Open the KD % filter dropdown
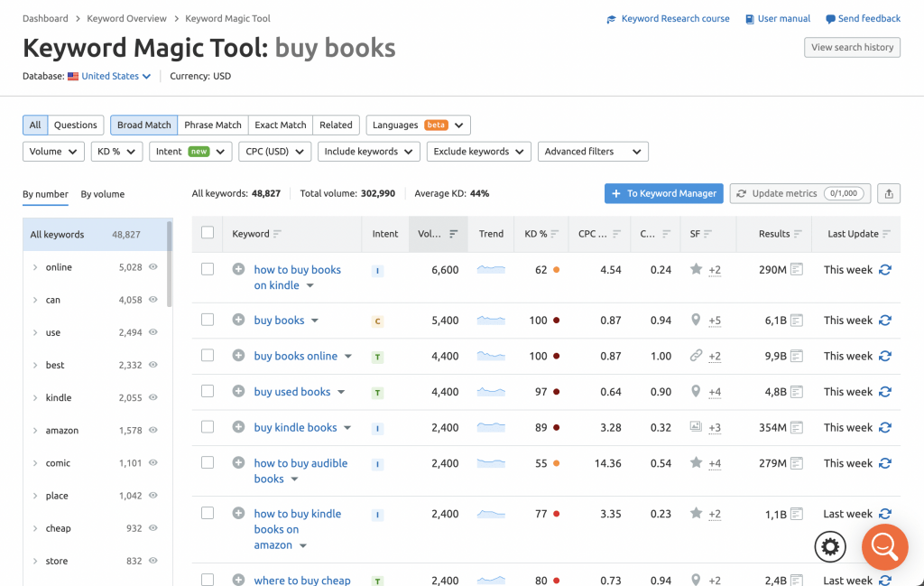Viewport: 924px width, 586px height. 116,152
